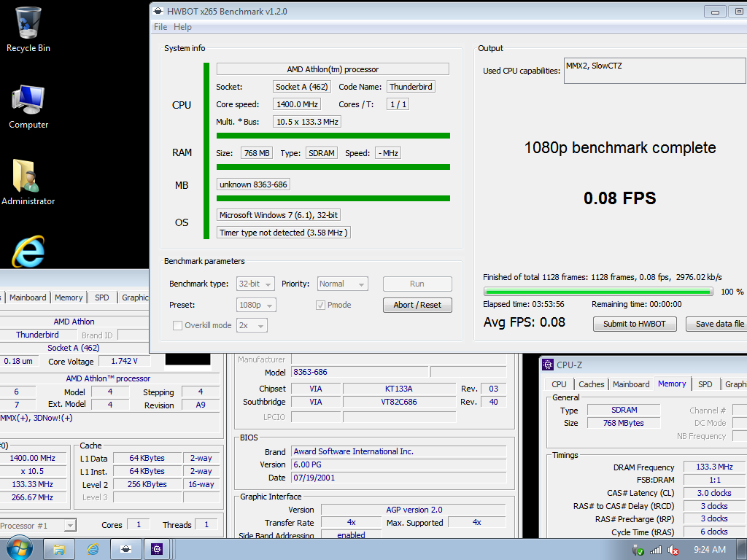Open SPD tab in right CPU-Z window

(705, 384)
